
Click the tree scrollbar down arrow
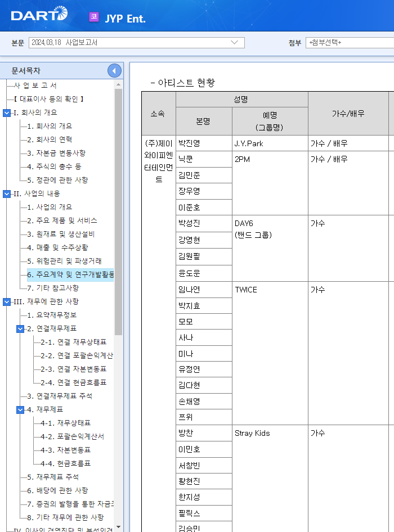tap(118, 527)
